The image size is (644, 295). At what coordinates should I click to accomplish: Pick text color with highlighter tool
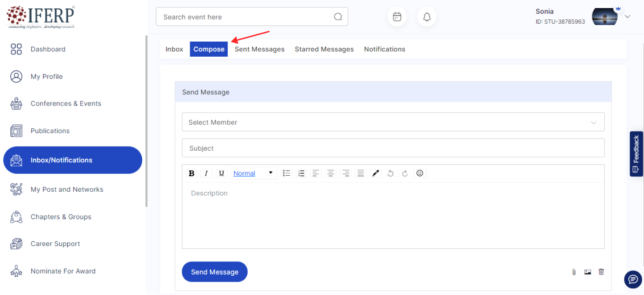click(x=376, y=173)
